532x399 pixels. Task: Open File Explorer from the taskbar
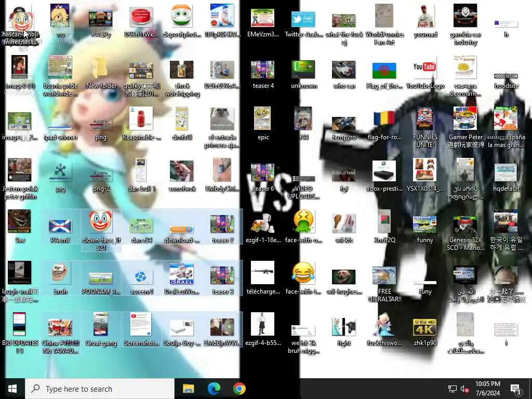188,389
